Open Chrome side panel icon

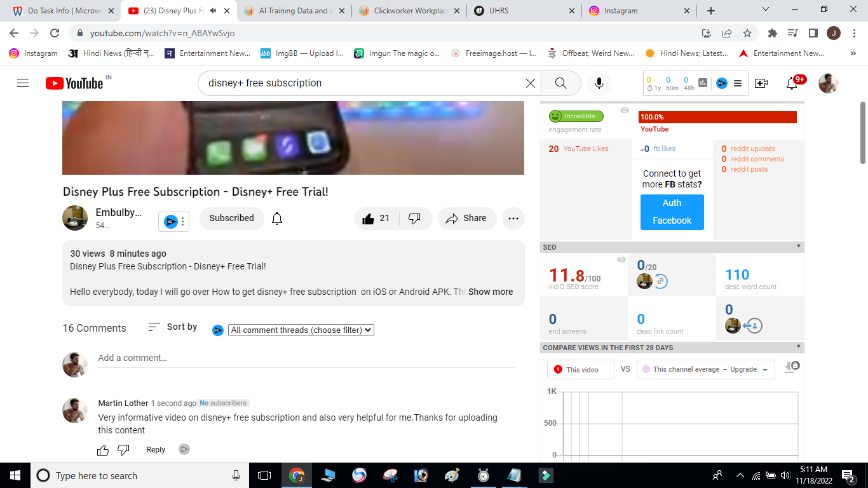tap(813, 33)
